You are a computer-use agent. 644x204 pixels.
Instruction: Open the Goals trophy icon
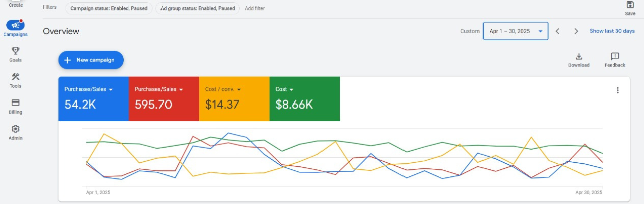15,51
